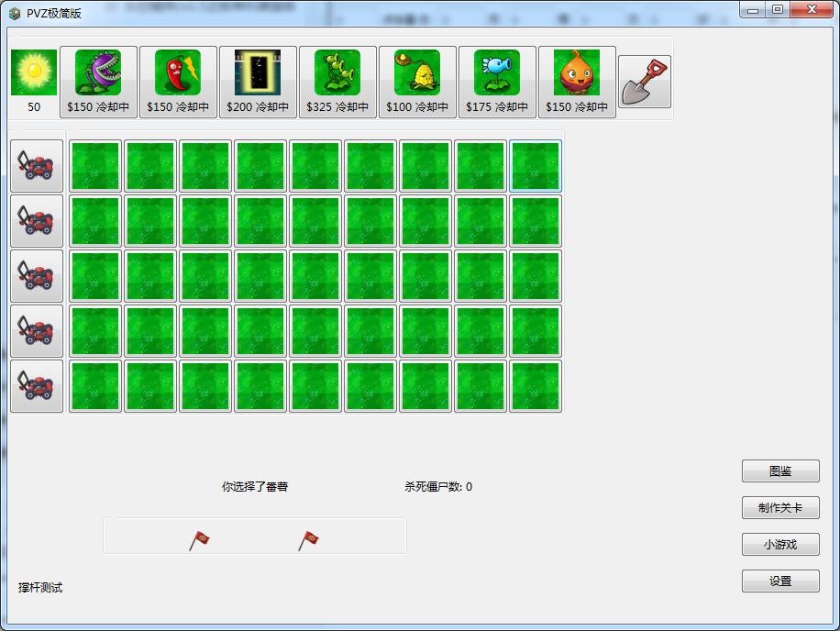Open 设置 settings
Image resolution: width=840 pixels, height=631 pixels.
pyautogui.click(x=780, y=581)
